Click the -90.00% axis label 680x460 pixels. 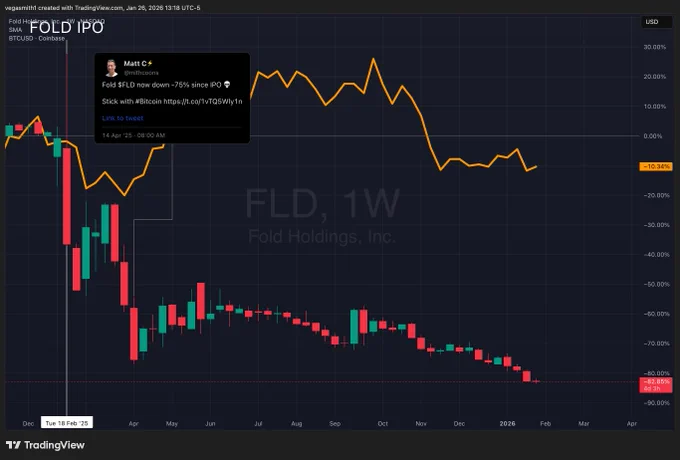(656, 403)
